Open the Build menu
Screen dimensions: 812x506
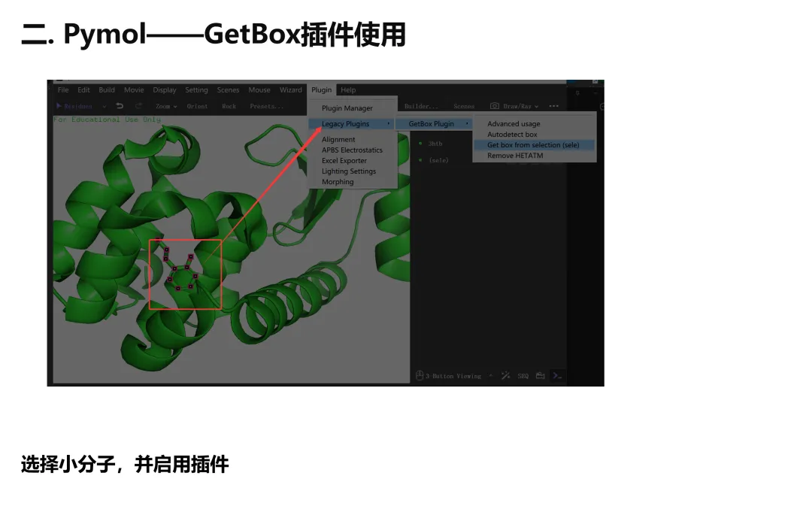click(x=107, y=90)
